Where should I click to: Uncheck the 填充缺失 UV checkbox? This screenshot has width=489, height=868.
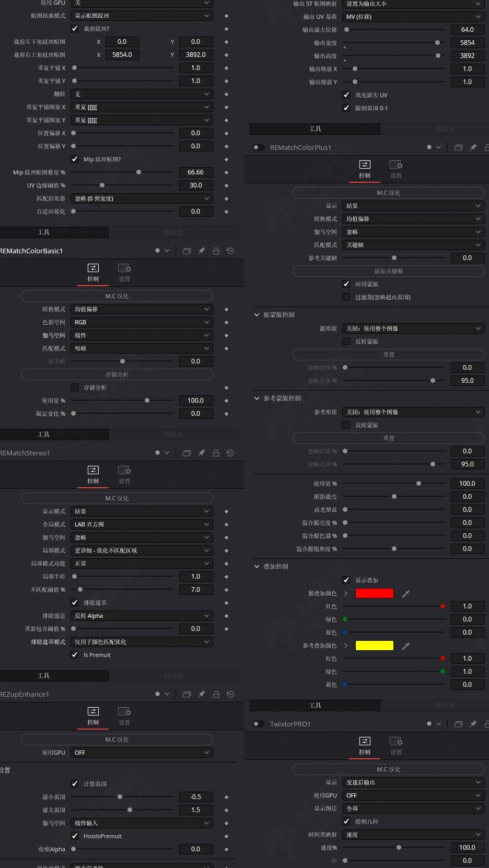346,95
